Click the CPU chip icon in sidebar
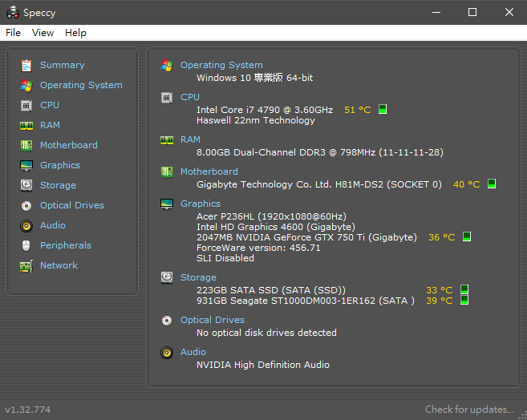The height and width of the screenshot is (420, 527). point(26,106)
